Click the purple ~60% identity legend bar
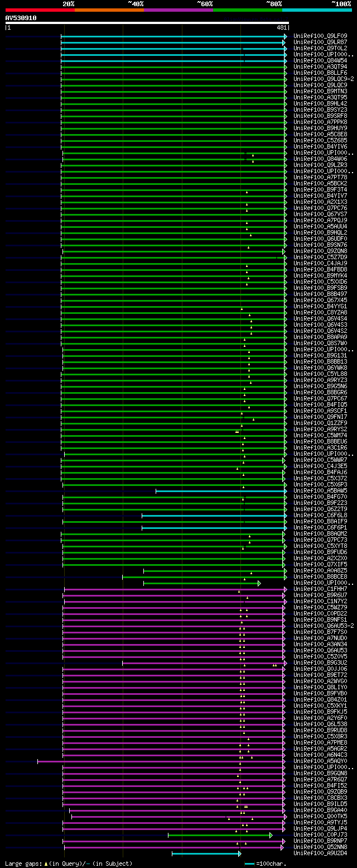The height and width of the screenshot is (868, 357). click(x=178, y=10)
